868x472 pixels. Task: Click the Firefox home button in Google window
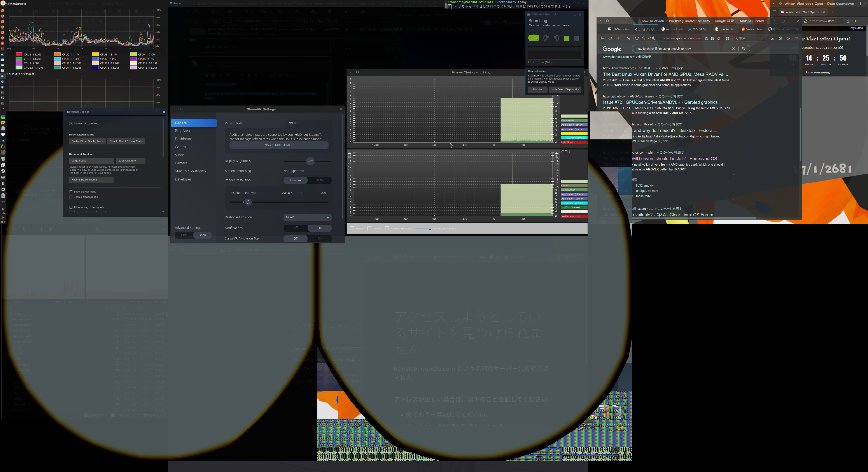[x=628, y=38]
